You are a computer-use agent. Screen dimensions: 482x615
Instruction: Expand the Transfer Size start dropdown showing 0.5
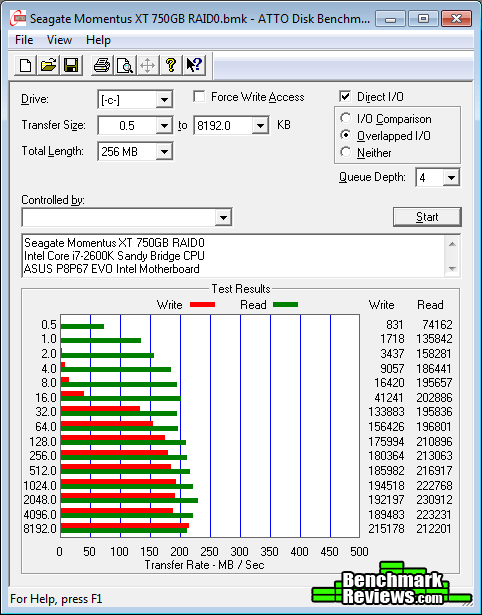(164, 126)
